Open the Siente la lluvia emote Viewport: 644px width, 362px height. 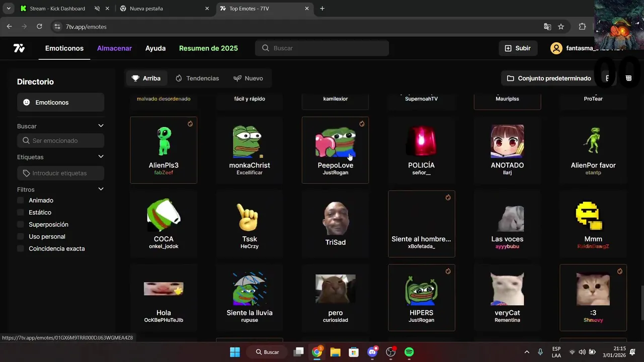[x=250, y=289]
